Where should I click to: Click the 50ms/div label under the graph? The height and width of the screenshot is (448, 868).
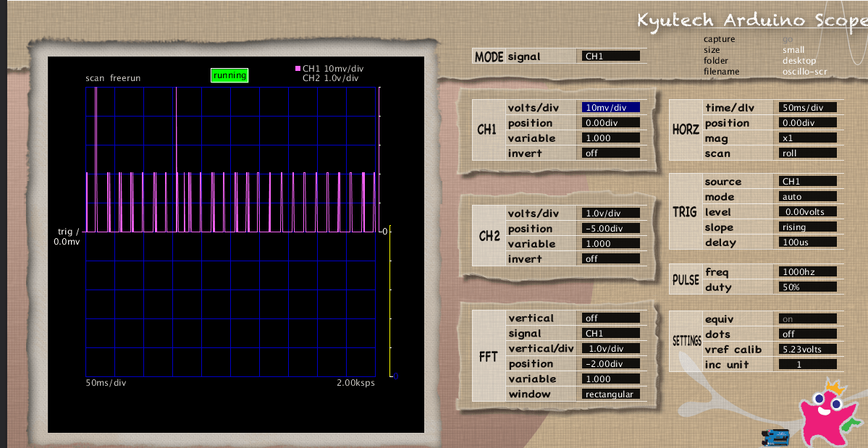[106, 382]
